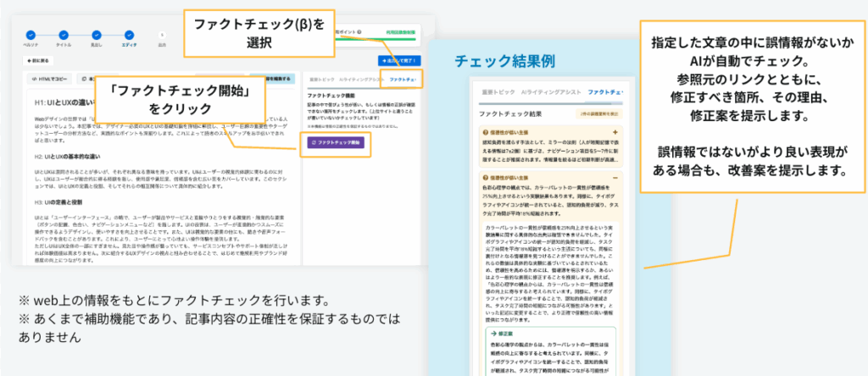Click the H3: UIの定義と役割 heading

pos(58,202)
